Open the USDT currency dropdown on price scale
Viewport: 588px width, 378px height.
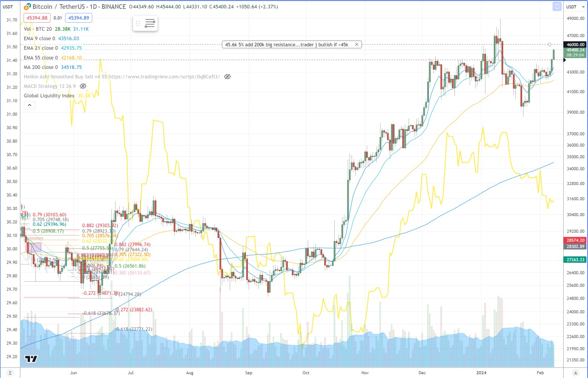pos(575,7)
